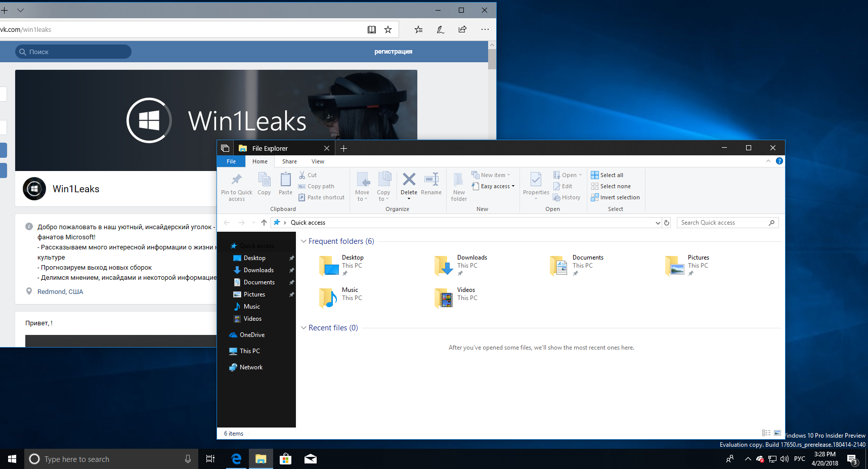
Task: Select OneDrive in navigation pane
Action: tap(252, 335)
